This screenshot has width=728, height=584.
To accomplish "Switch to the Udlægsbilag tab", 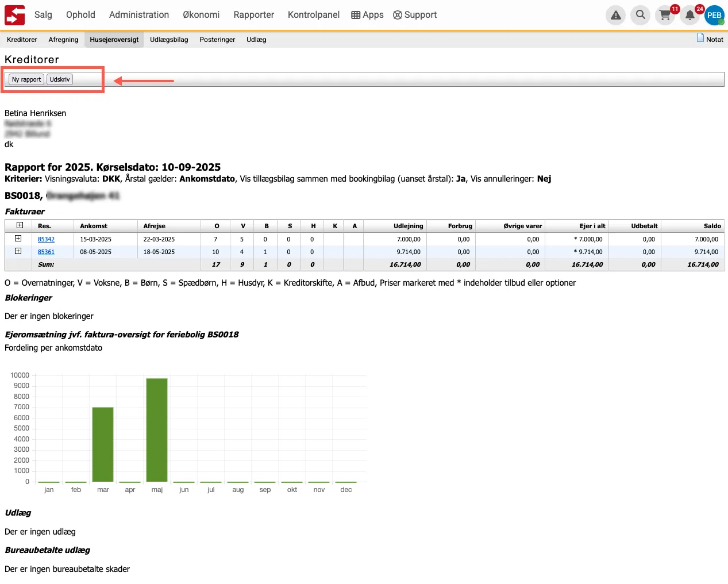I will [x=169, y=40].
